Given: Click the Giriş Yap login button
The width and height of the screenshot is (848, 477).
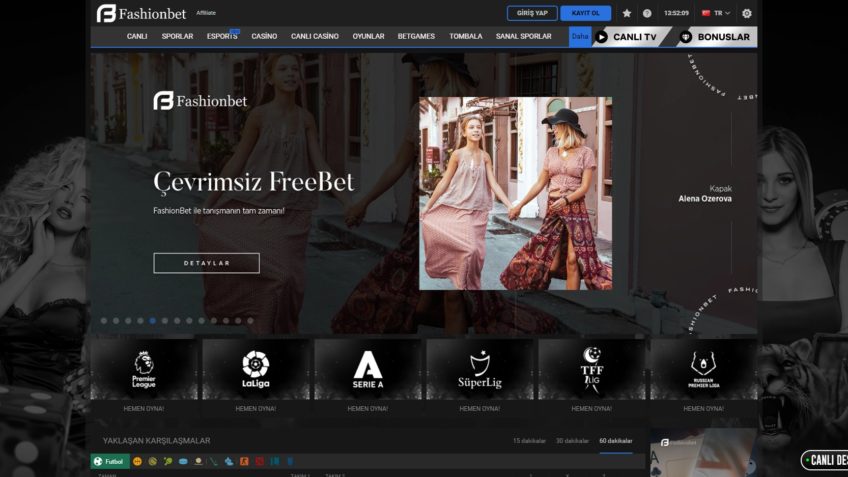Looking at the screenshot, I should tap(532, 14).
